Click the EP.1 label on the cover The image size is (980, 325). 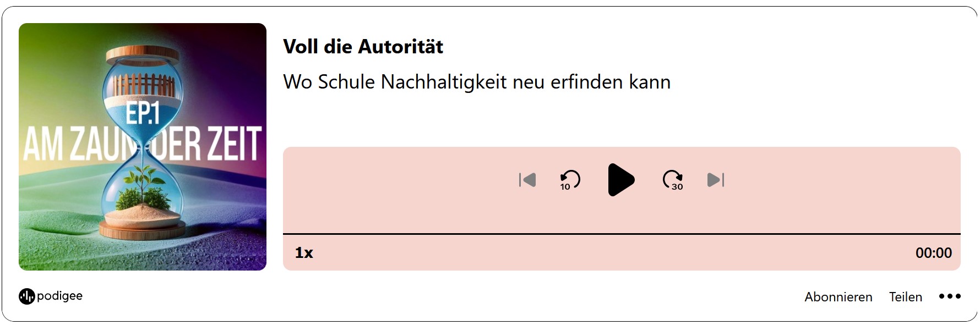(143, 113)
